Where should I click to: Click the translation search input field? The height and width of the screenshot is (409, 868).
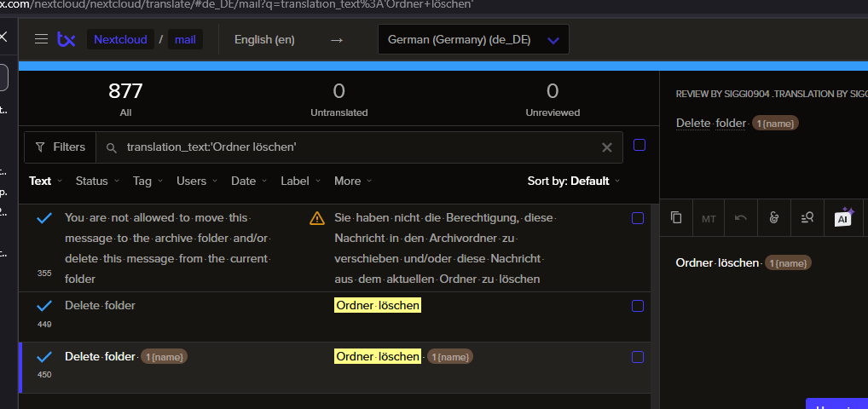click(x=358, y=147)
